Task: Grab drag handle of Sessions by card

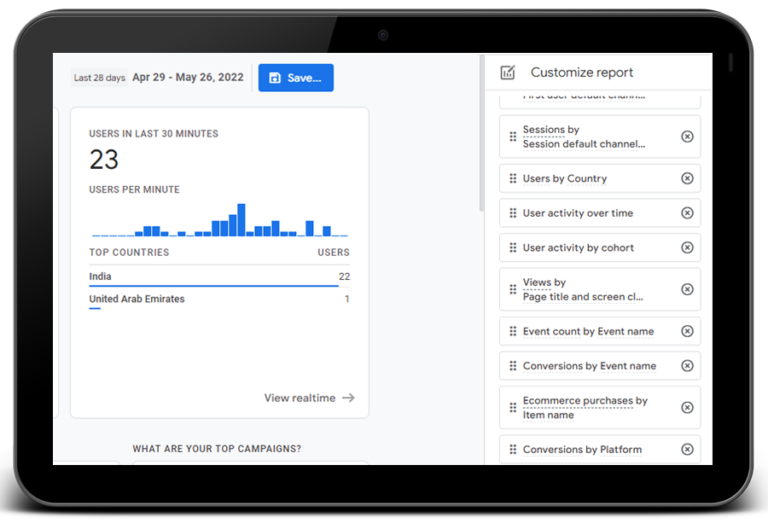Action: (x=513, y=137)
